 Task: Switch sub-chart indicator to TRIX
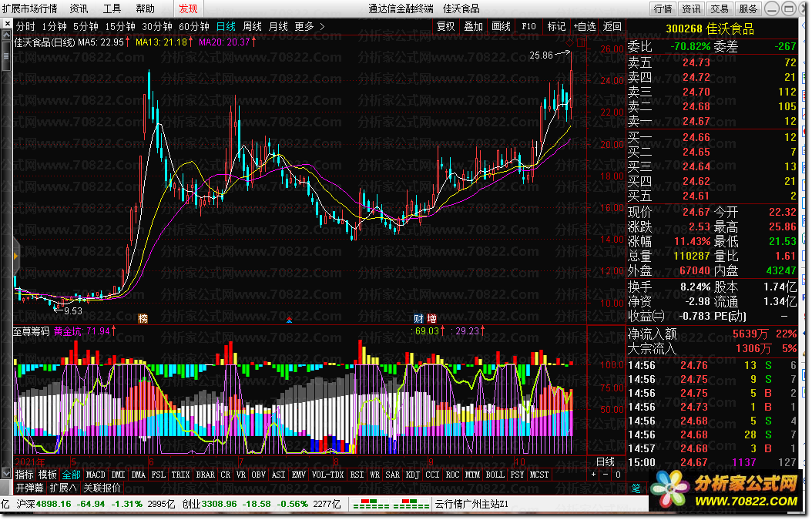pyautogui.click(x=181, y=475)
